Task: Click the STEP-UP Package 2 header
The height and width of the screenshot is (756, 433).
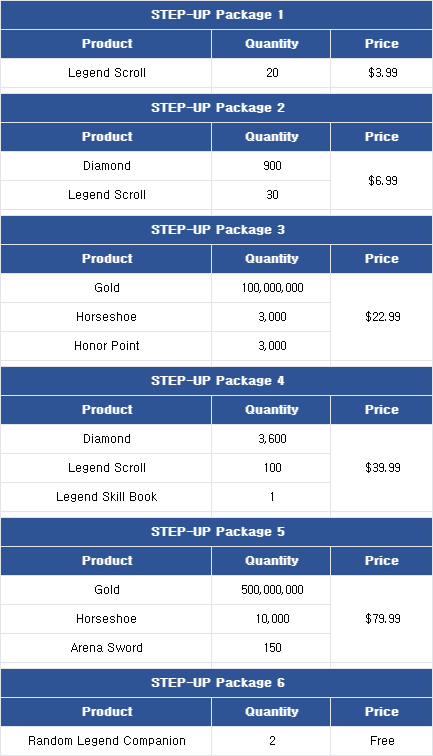Action: [216, 108]
